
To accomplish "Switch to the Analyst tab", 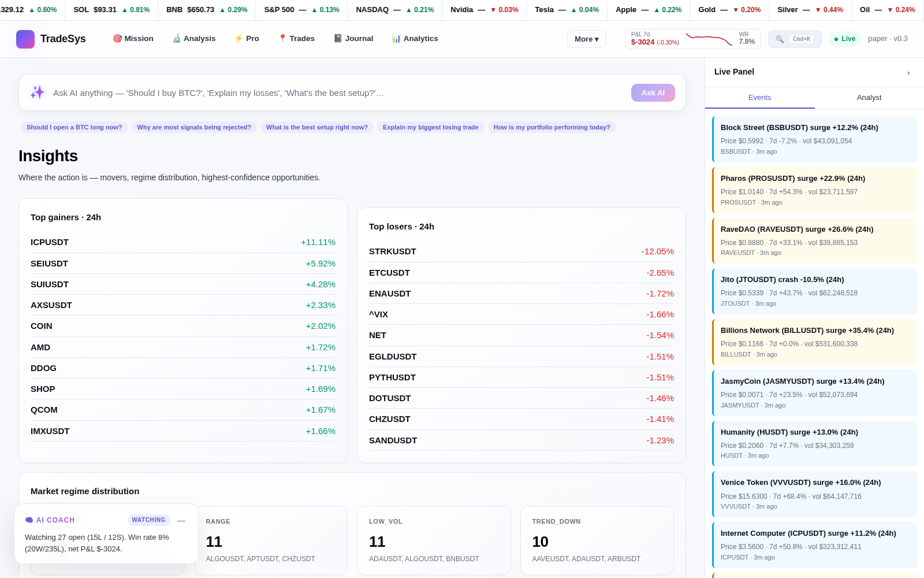I will tap(869, 98).
